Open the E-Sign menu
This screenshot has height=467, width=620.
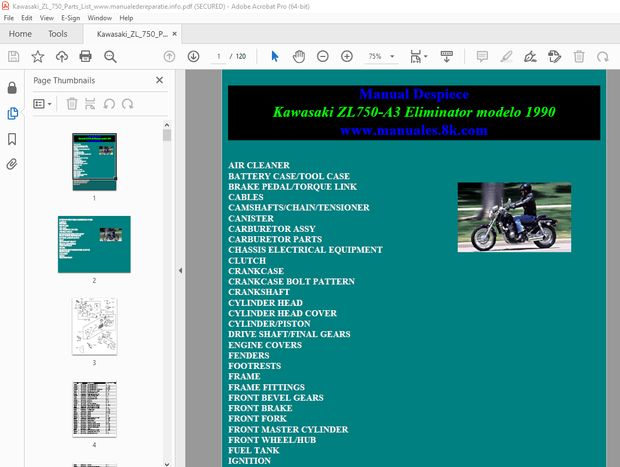[70, 18]
